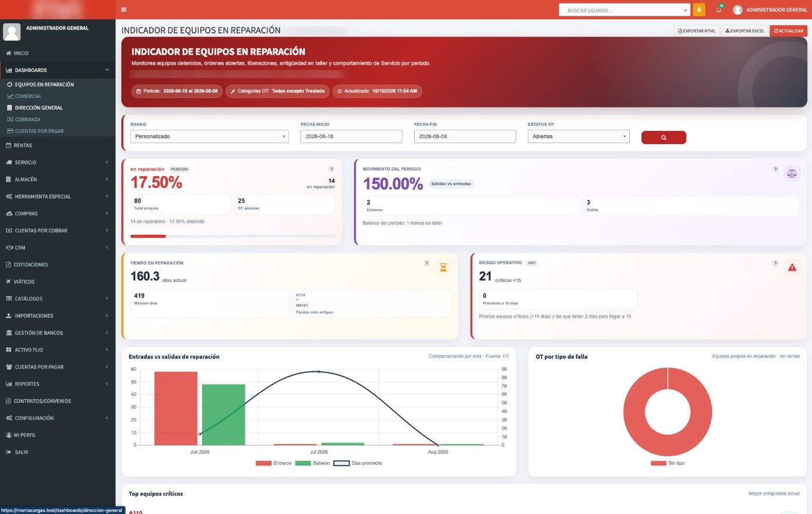
Task: Click the Fecha Inicio date field
Action: coord(351,136)
